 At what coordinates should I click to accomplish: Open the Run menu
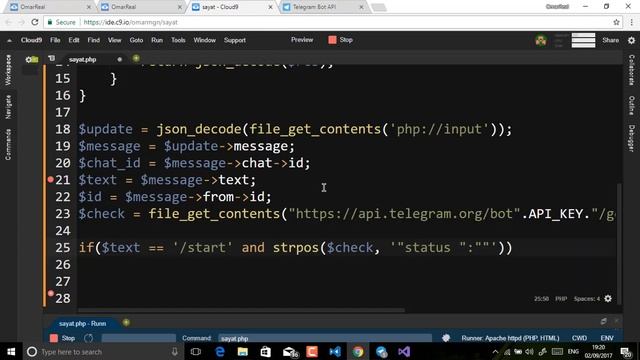(157, 40)
